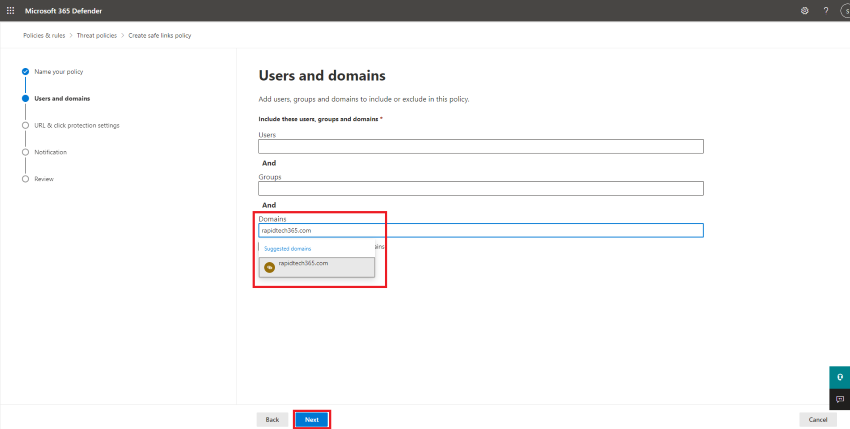Viewport: 850px width, 429px height.
Task: Focus the Users input field
Action: click(x=480, y=146)
